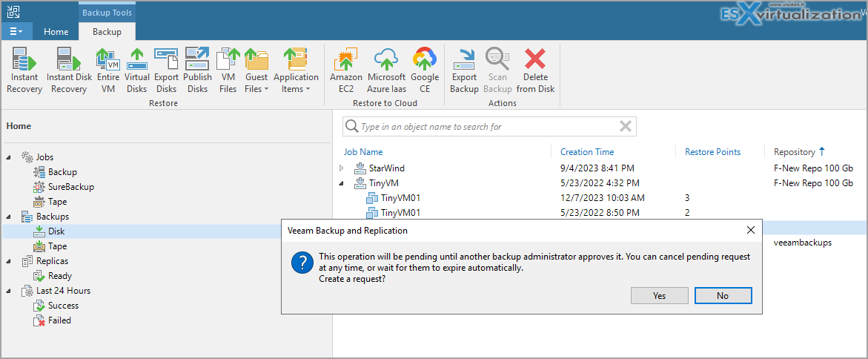Sort by Job Name column
The image size is (868, 359).
(363, 152)
